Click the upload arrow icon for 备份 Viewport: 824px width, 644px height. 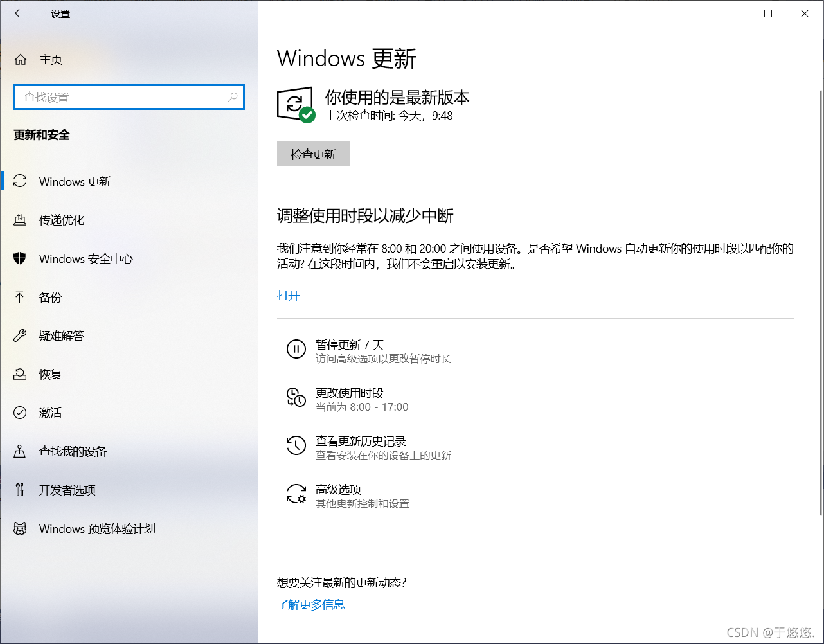coord(20,297)
